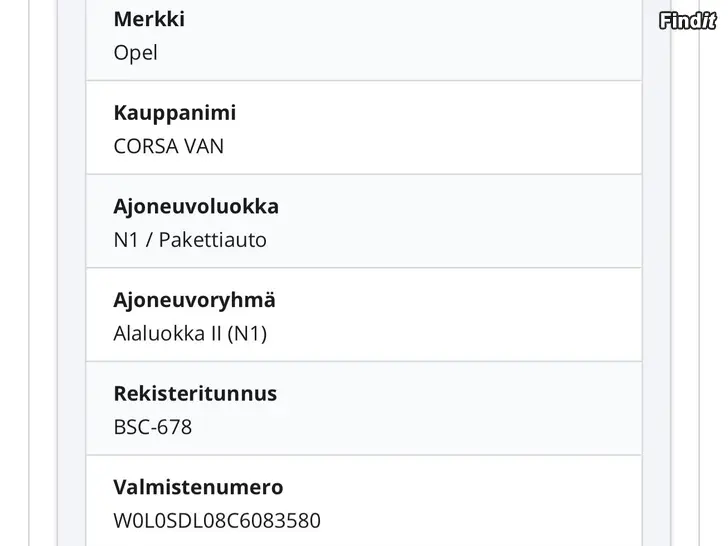
Task: Select the Merkki field label
Action: (x=149, y=19)
